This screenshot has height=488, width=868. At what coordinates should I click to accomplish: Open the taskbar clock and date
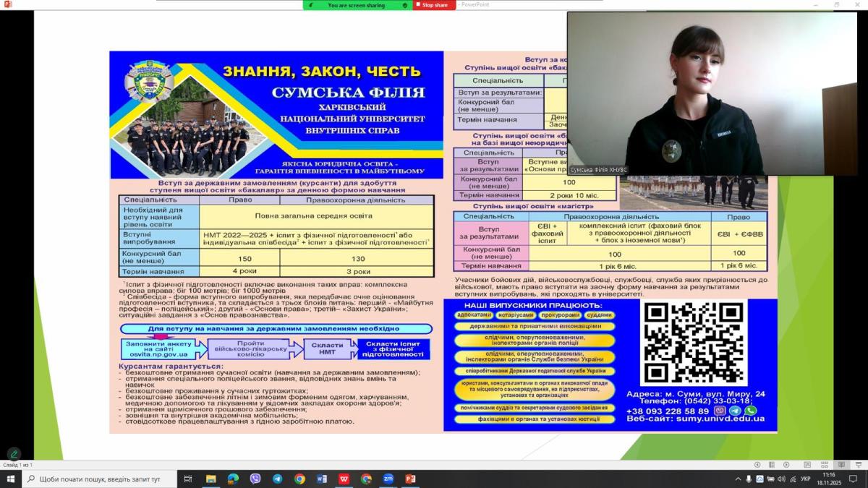tap(828, 479)
